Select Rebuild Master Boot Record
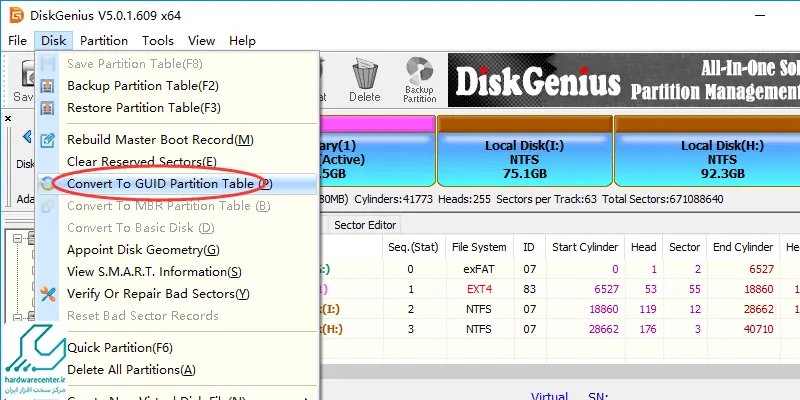Image resolution: width=800 pixels, height=400 pixels. [177, 140]
